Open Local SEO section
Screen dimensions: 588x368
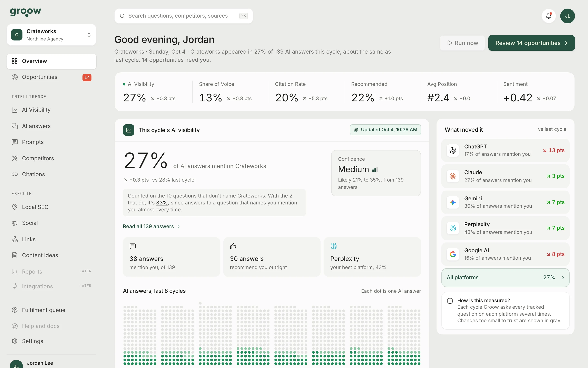[51, 207]
